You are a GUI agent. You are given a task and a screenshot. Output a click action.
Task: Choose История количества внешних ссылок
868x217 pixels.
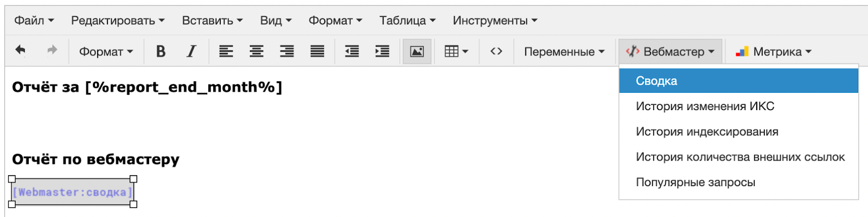click(x=738, y=157)
